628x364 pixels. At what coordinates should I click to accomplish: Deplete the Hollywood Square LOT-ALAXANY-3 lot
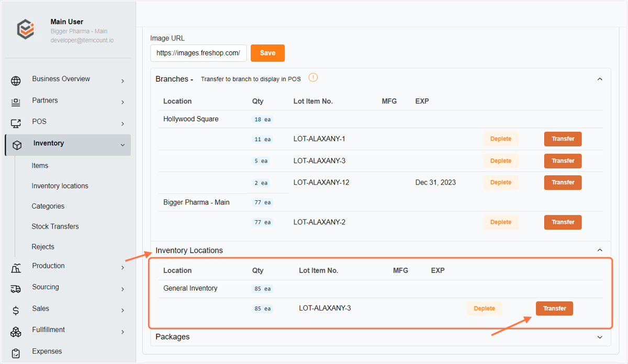pos(500,161)
